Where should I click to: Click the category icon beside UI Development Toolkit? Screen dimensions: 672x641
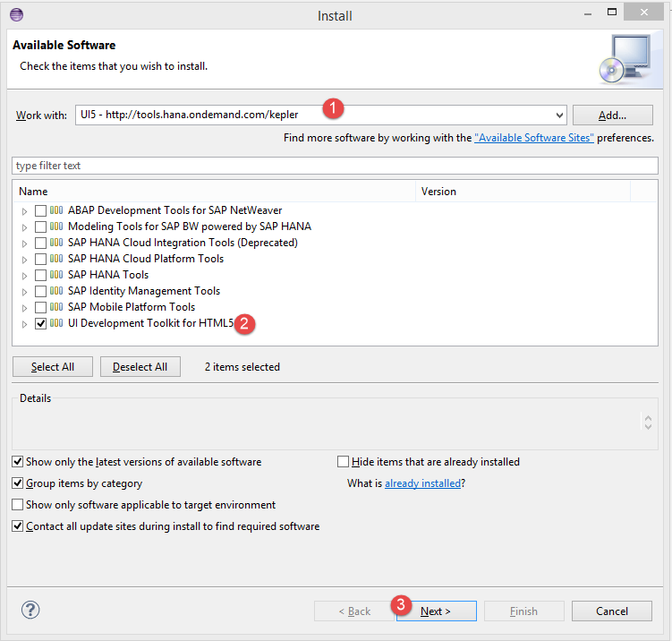(x=56, y=323)
